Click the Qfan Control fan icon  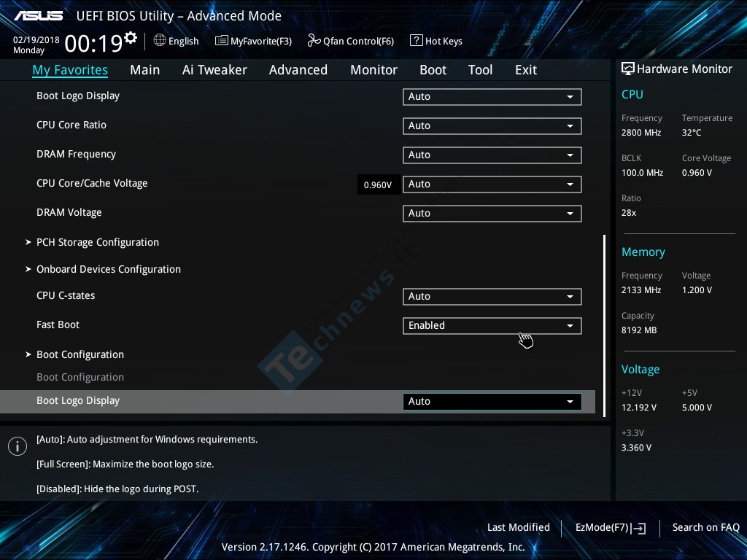[x=314, y=41]
